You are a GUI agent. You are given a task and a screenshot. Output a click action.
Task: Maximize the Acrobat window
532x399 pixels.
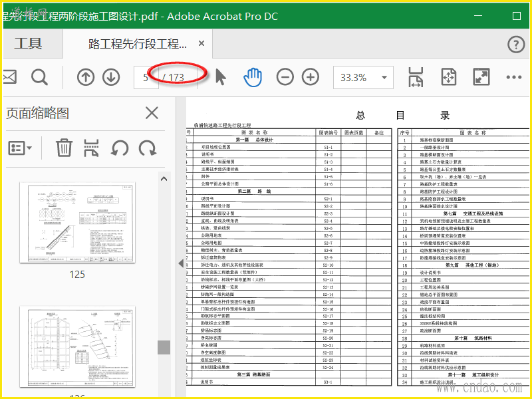[517, 16]
